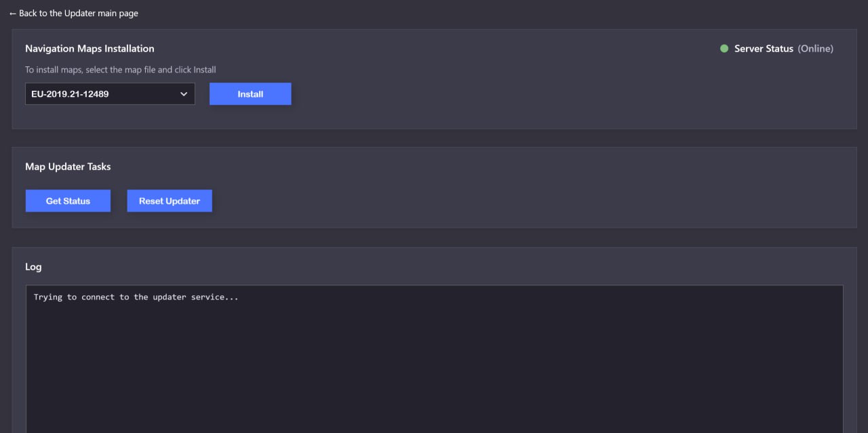Expand the map file dropdown chevron
The image size is (868, 433).
click(184, 94)
